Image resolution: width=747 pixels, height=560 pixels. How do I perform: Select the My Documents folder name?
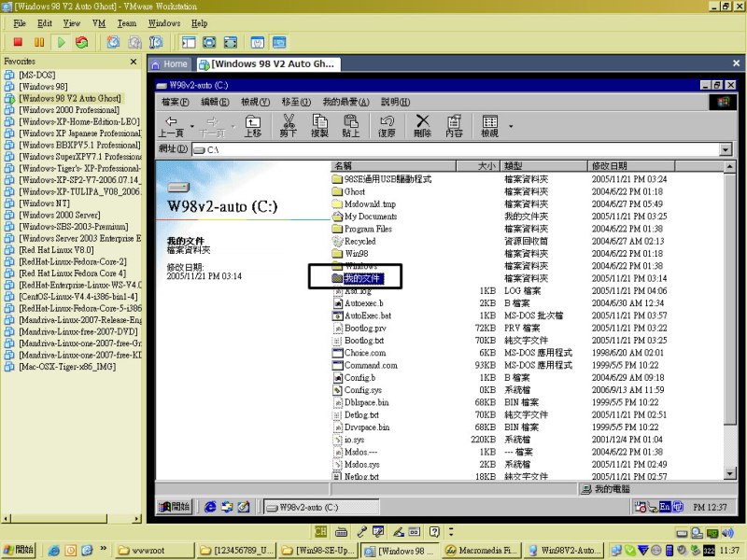coord(371,217)
